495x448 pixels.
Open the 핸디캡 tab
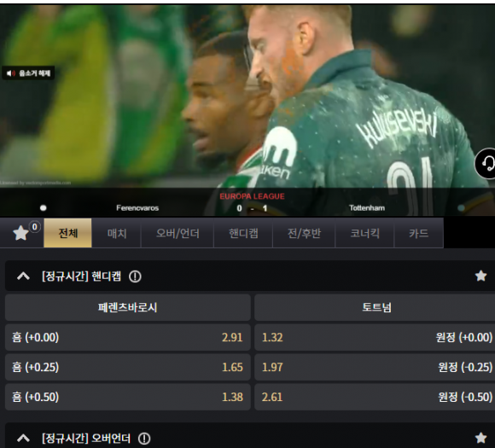pyautogui.click(x=243, y=233)
